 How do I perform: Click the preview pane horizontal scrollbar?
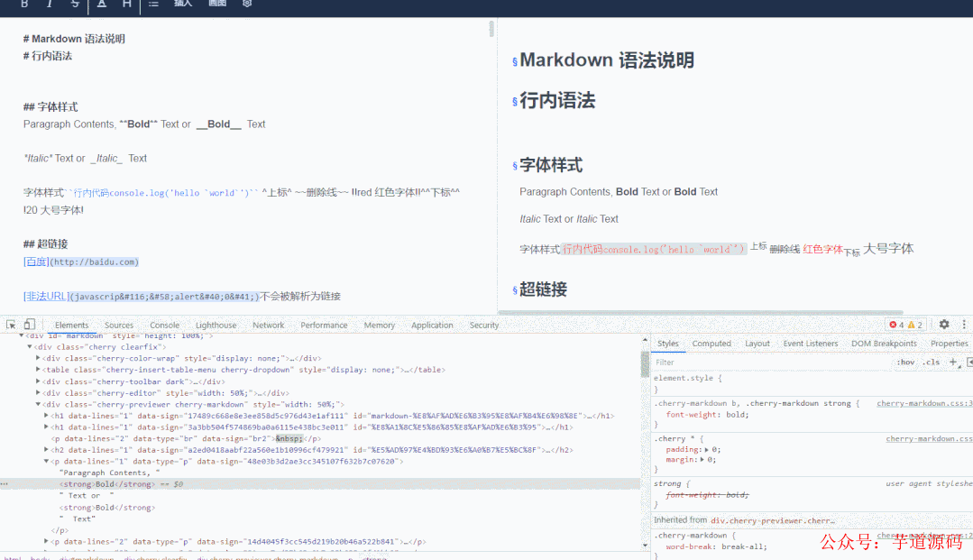pos(700,312)
